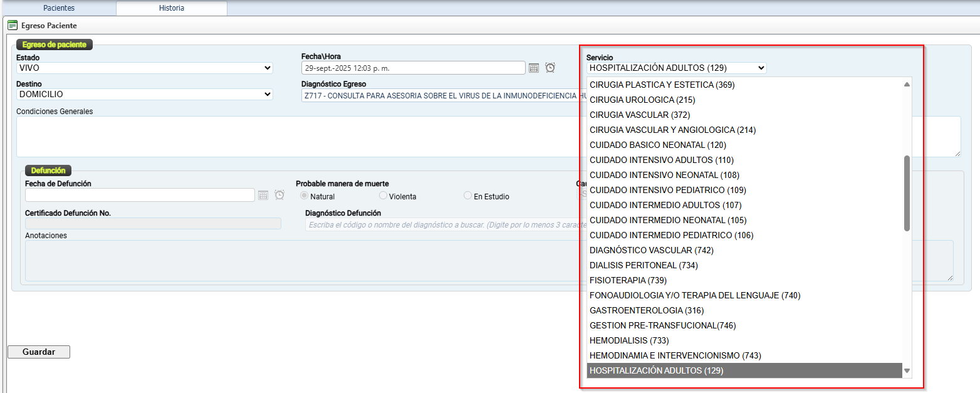Screen dimensions: 980x393
Task: Switch to the Historia tab
Action: 171,8
